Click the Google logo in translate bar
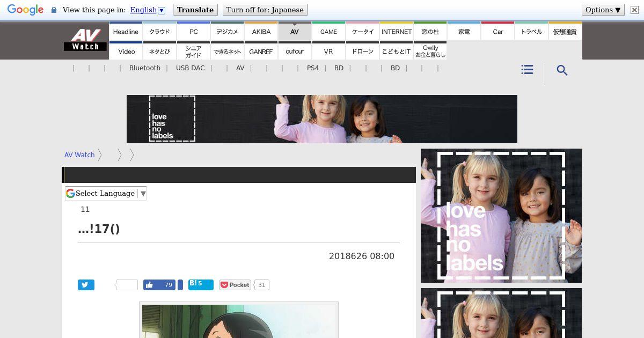Viewport: 644px width, 338px height. (x=25, y=10)
